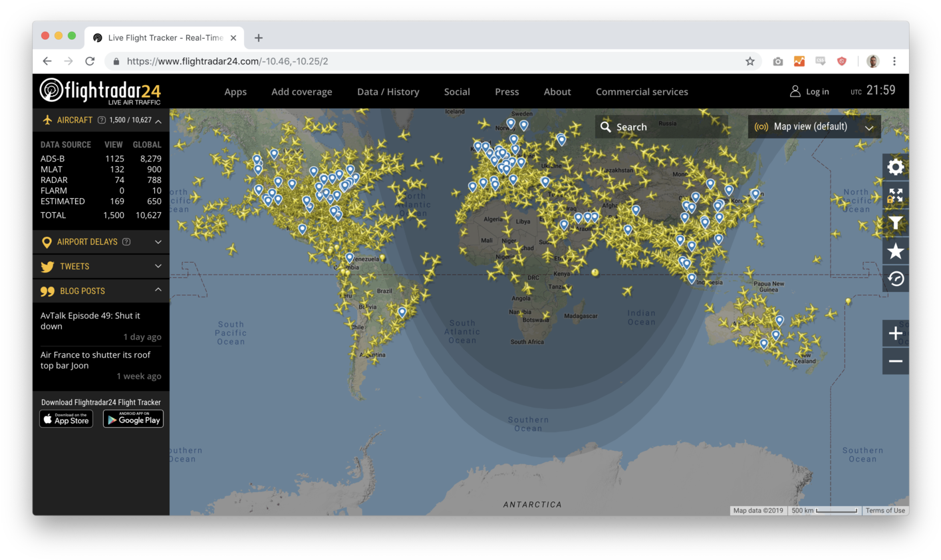The width and height of the screenshot is (941, 560).
Task: Open blog post AvTalk Episode 49
Action: 90,321
